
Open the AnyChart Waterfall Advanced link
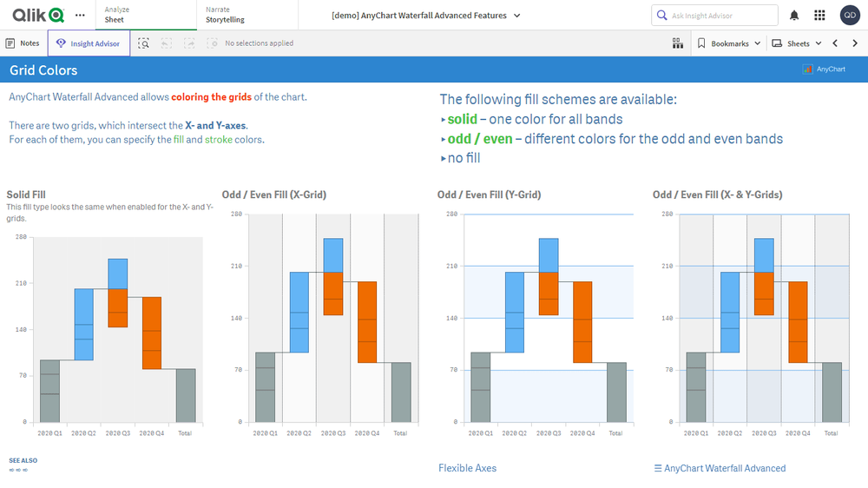point(720,468)
